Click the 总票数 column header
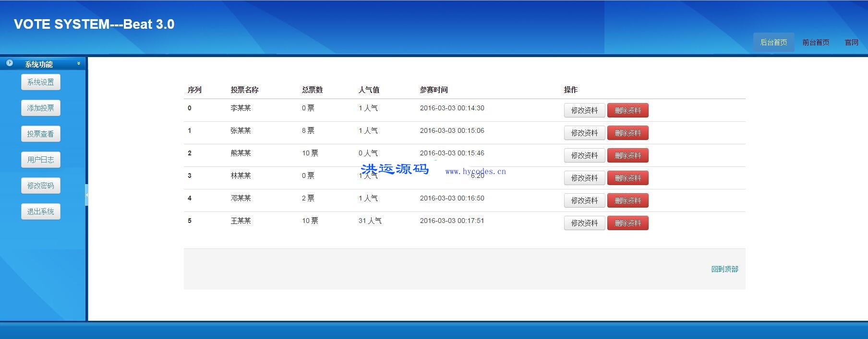 (x=312, y=90)
